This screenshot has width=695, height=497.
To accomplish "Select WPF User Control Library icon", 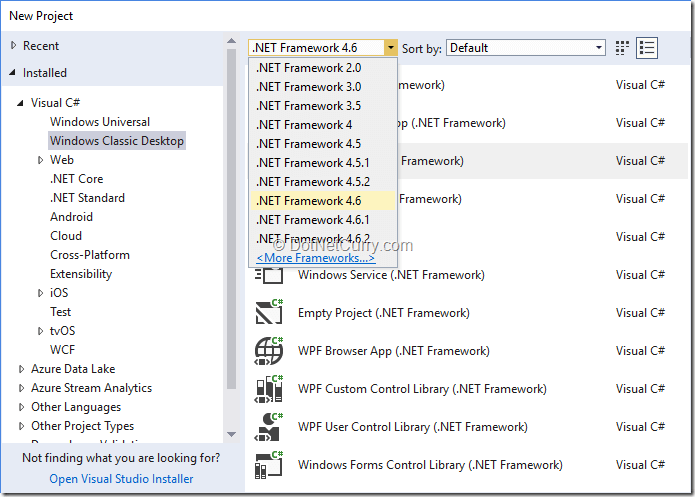I will coord(269,427).
